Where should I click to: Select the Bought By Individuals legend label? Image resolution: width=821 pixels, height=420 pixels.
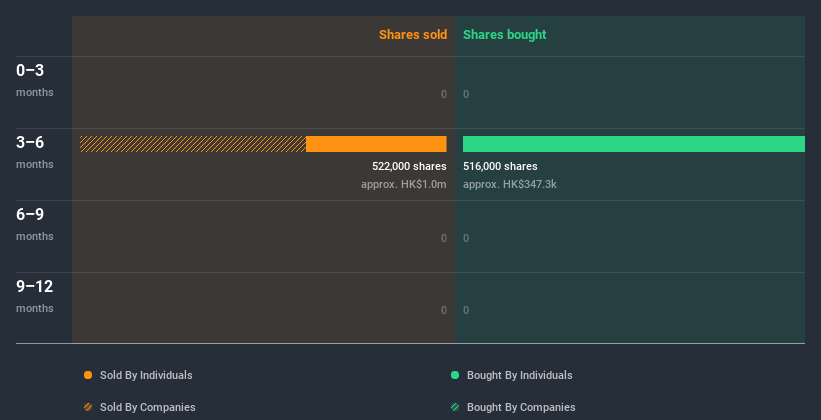519,375
